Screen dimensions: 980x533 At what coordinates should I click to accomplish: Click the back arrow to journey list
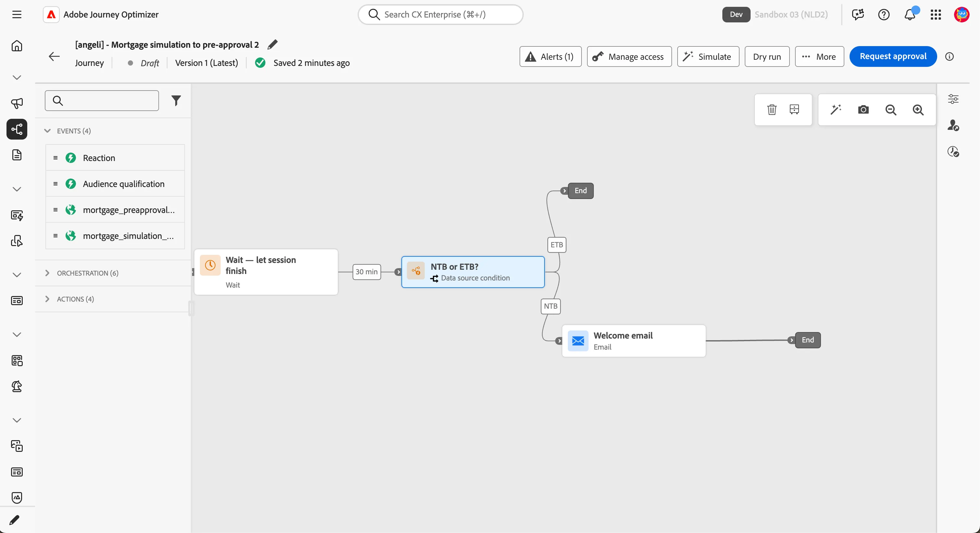[55, 56]
